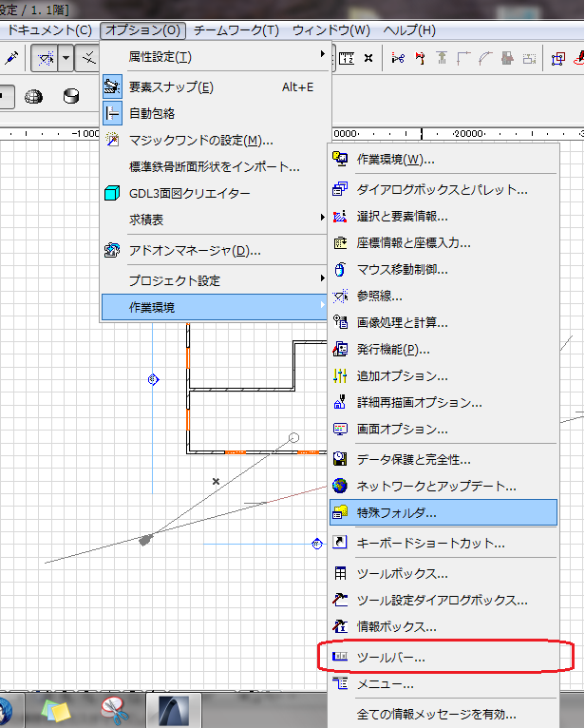Open the ツールバー... toolbar settings entry
Image resolution: width=585 pixels, height=728 pixels.
(390, 657)
